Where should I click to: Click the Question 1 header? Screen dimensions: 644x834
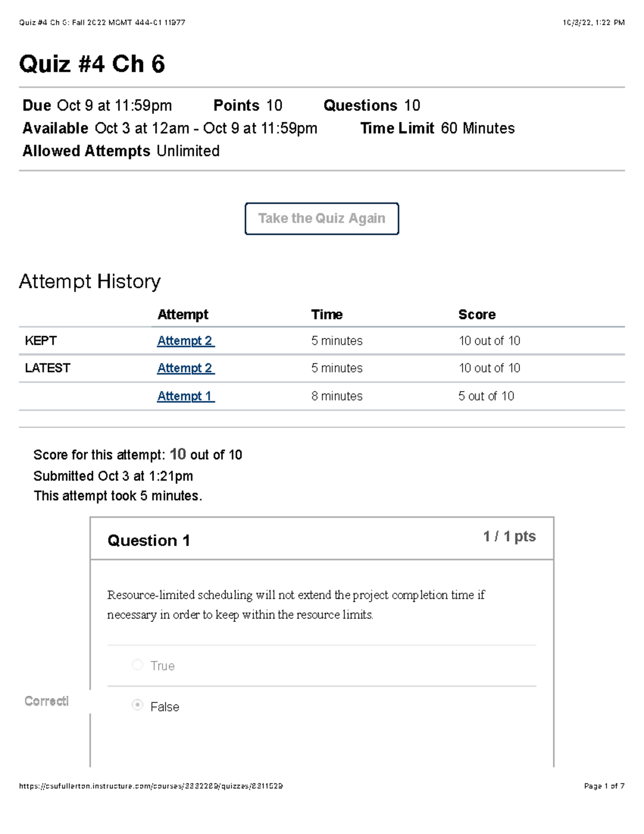tap(149, 540)
